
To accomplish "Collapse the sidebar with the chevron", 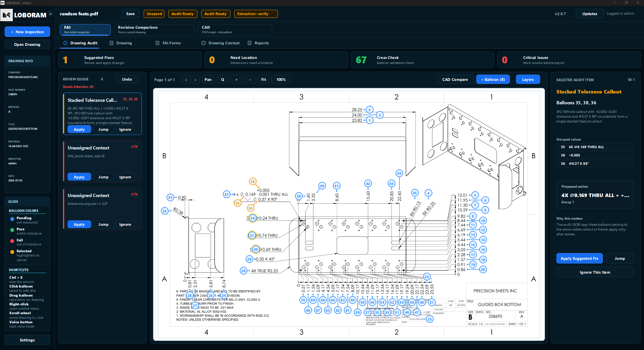I will pyautogui.click(x=51, y=14).
